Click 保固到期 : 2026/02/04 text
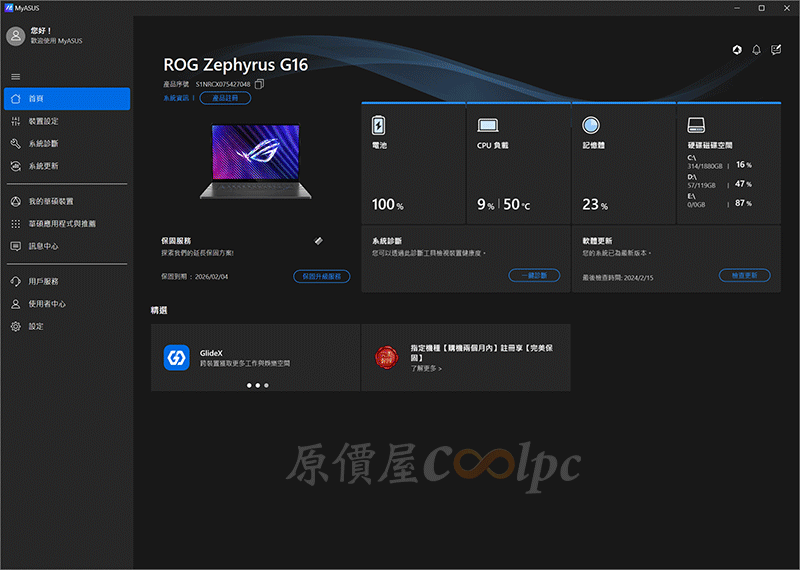 click(x=195, y=277)
